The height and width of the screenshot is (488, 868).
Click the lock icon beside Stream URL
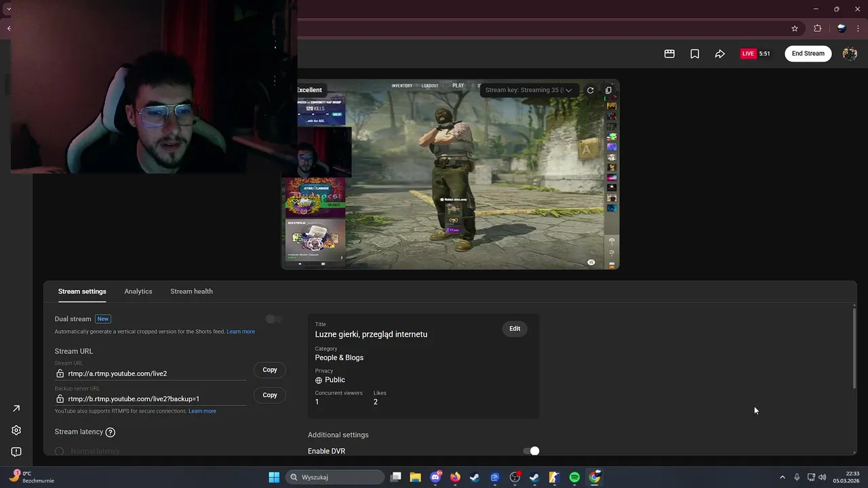(x=60, y=373)
